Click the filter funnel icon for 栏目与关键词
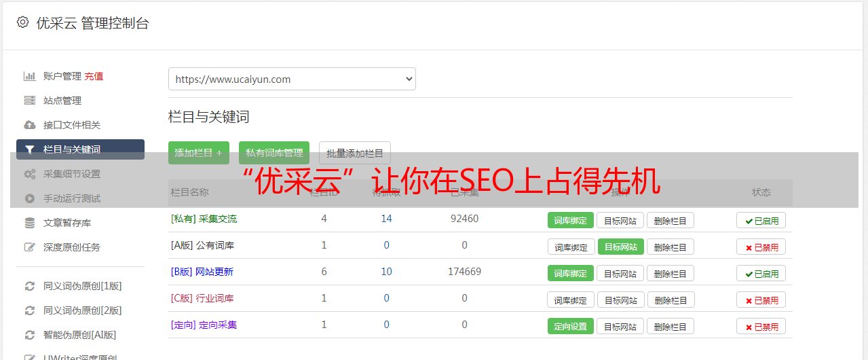This screenshot has width=868, height=360. click(29, 149)
